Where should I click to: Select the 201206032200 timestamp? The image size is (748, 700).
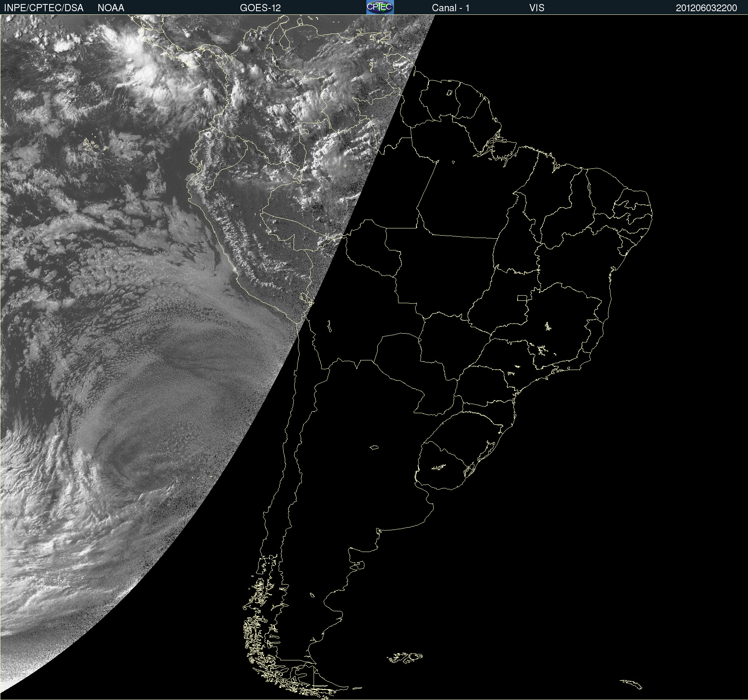click(x=706, y=8)
